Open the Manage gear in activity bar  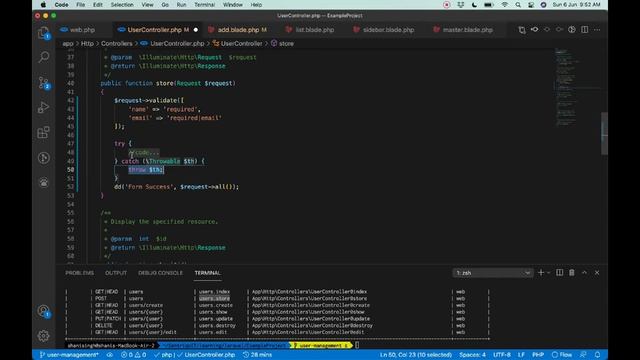point(44,336)
